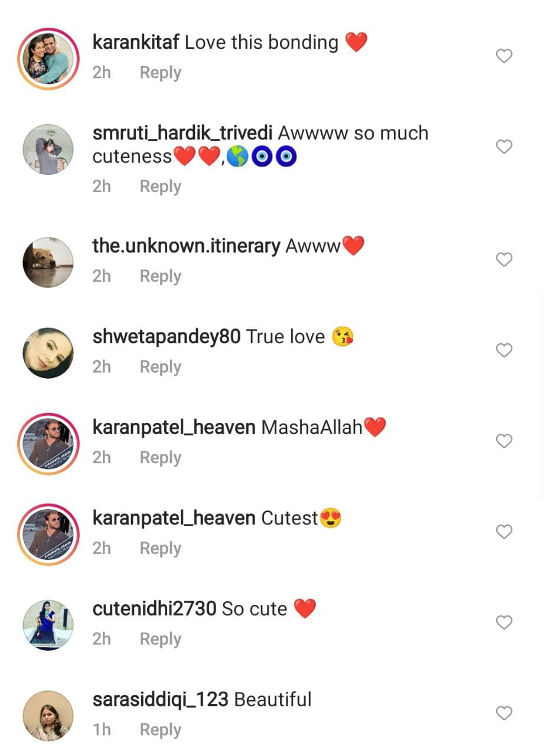Like smruti_hardik_trivedi's comment heart
This screenshot has height=756, width=544.
(504, 146)
